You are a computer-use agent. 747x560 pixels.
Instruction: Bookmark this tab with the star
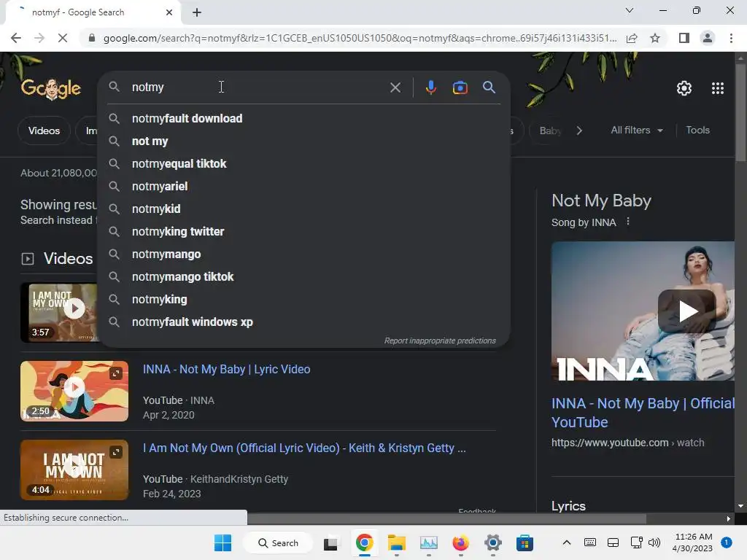pyautogui.click(x=655, y=38)
